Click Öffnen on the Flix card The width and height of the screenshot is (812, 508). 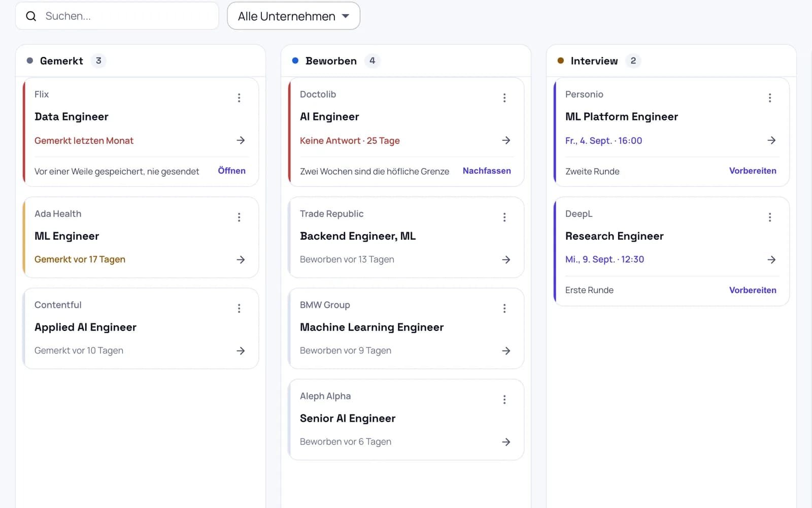coord(232,171)
